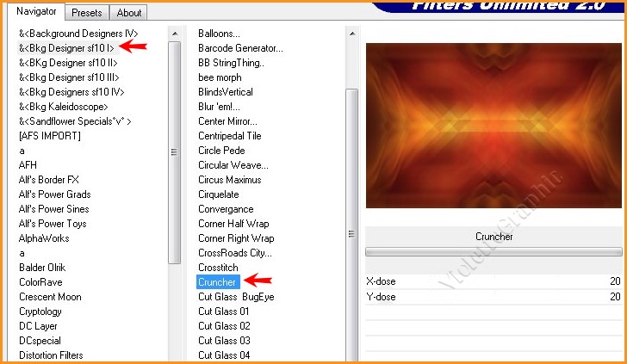This screenshot has height=364, width=627.
Task: Switch to the Presets tab
Action: (87, 13)
